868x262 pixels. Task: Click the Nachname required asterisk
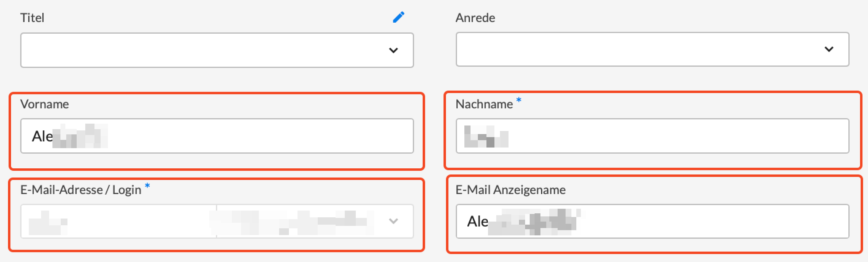[519, 100]
